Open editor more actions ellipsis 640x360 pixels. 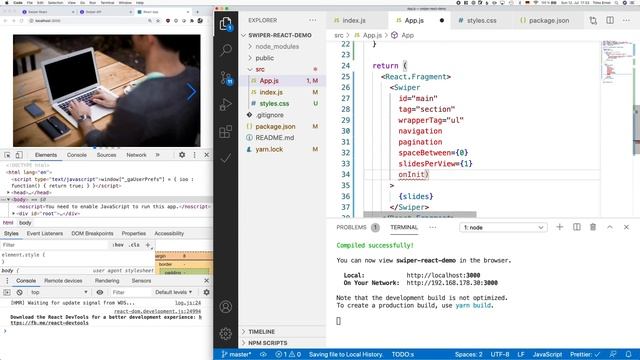point(627,20)
